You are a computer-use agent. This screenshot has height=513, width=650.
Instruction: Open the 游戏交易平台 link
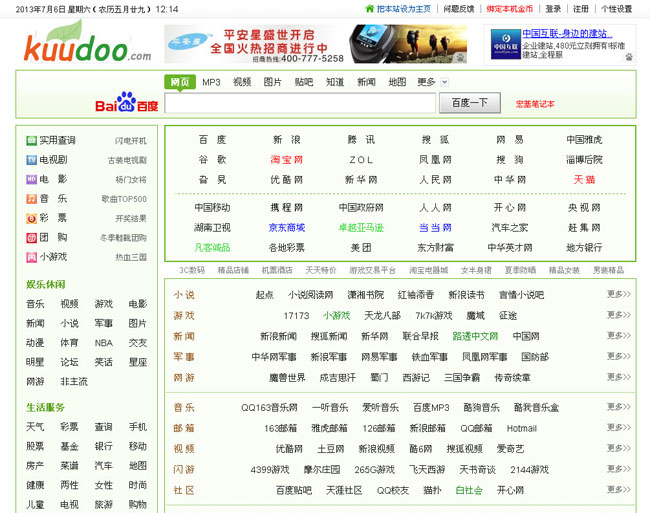[372, 270]
